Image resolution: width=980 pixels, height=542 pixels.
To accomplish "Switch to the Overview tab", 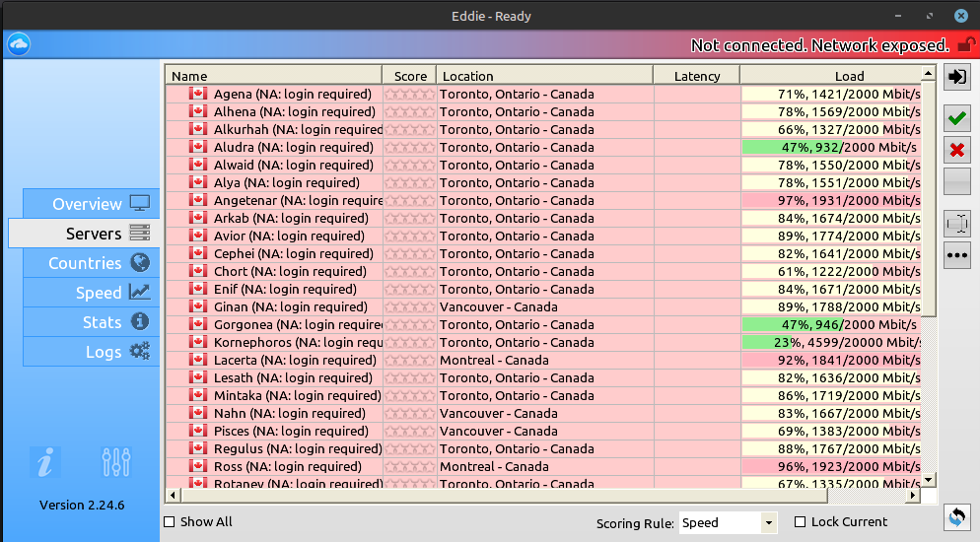I will (89, 204).
